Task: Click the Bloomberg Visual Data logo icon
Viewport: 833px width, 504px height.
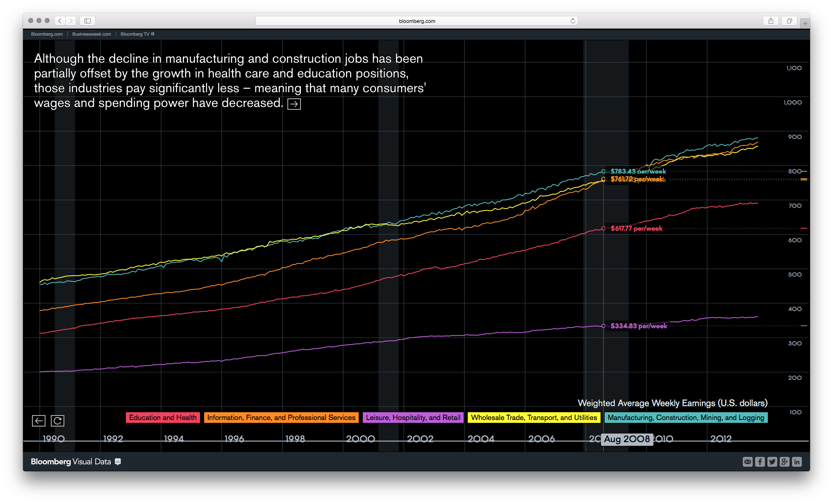Action: tap(118, 462)
